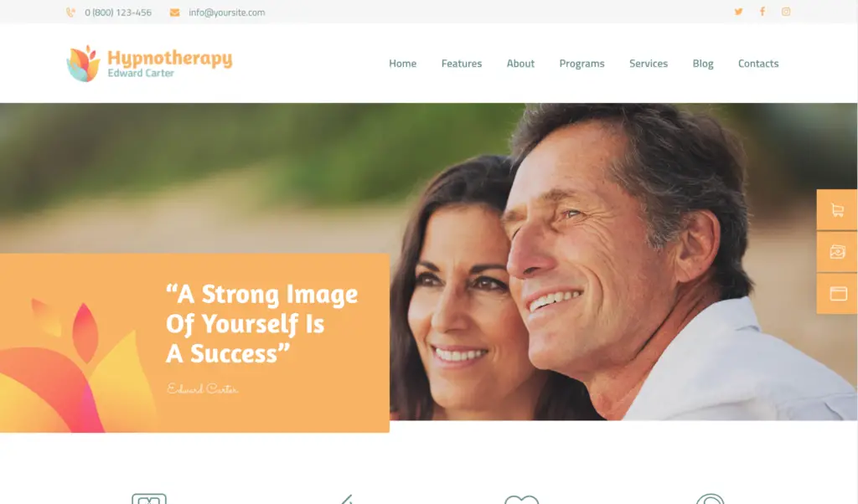Image resolution: width=858 pixels, height=504 pixels.
Task: Click the Hypnotherapy Edward Carter logo text
Action: pos(169,64)
